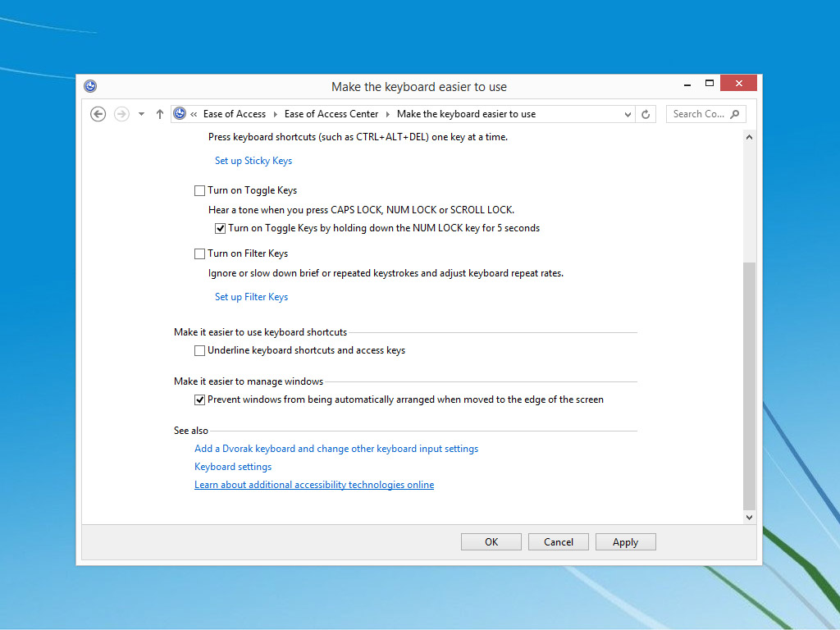840x630 pixels.
Task: Click 'Ignore or slow down brief or repeated keystrokes' text
Action: (x=386, y=273)
